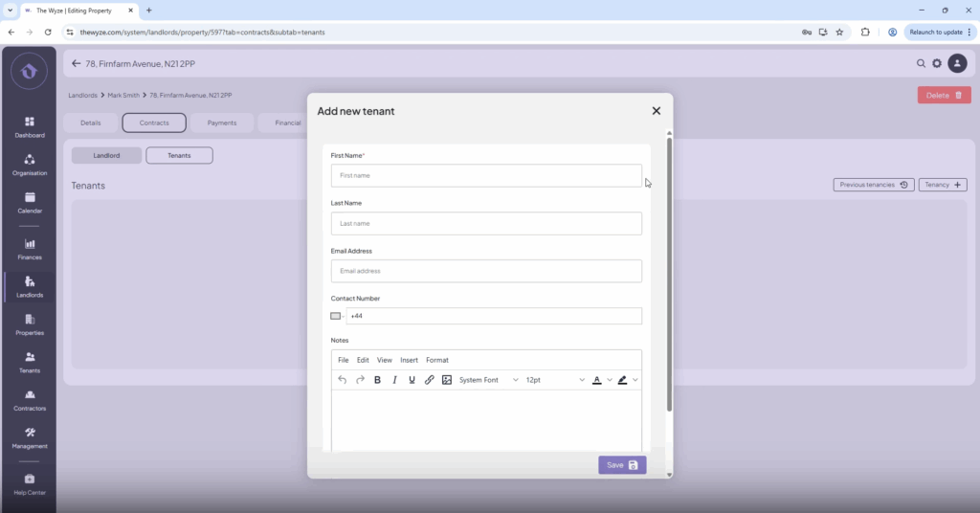This screenshot has height=513, width=980.
Task: Open Contractors in the sidebar
Action: 30,399
